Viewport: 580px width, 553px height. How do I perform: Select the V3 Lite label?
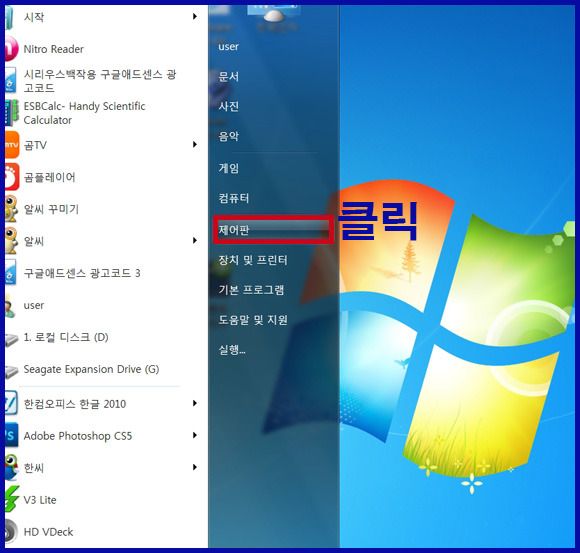click(x=40, y=500)
